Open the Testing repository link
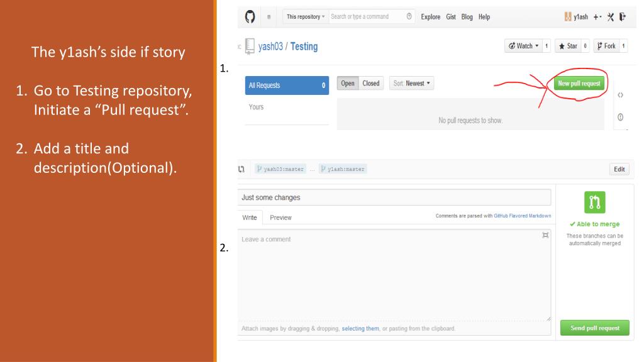The image size is (644, 362). click(x=304, y=47)
